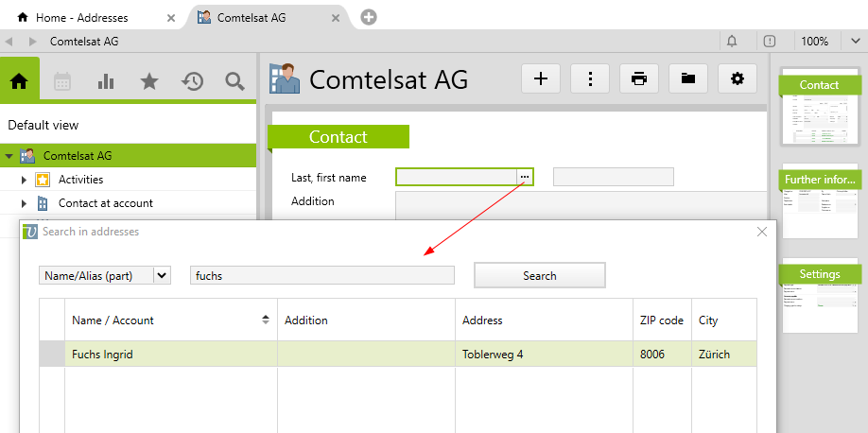The height and width of the screenshot is (433, 868).
Task: Print using the printer icon
Action: point(639,78)
